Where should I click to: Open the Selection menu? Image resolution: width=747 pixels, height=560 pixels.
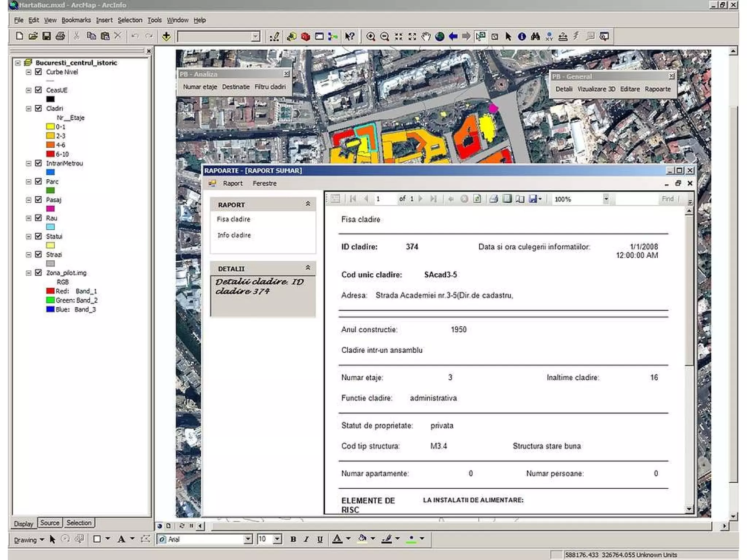[129, 20]
